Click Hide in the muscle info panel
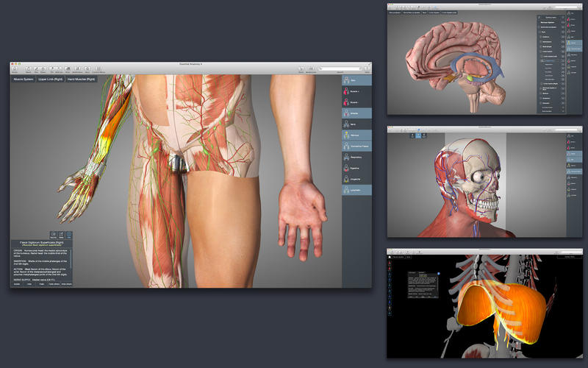This screenshot has height=368, width=588. tap(29, 284)
